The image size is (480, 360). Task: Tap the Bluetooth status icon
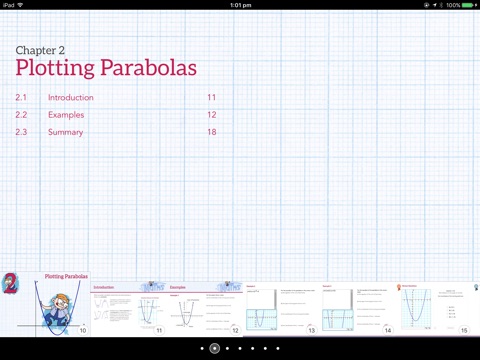[x=441, y=5]
